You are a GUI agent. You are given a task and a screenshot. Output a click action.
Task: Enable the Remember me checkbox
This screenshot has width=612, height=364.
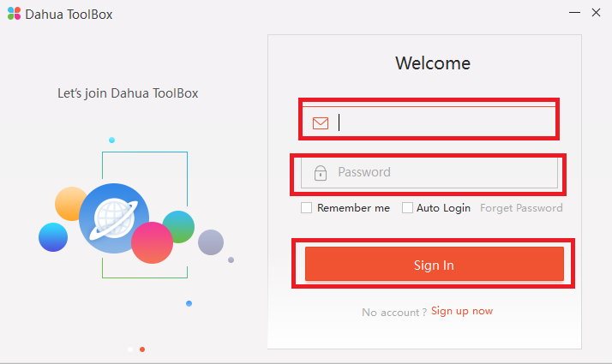click(x=306, y=208)
